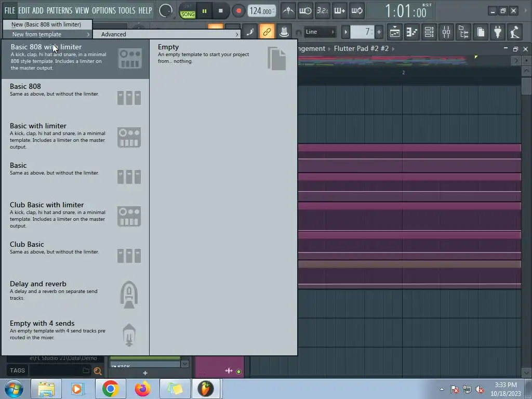Click the browser search magnifier icon
This screenshot has width=532, height=399.
click(98, 371)
